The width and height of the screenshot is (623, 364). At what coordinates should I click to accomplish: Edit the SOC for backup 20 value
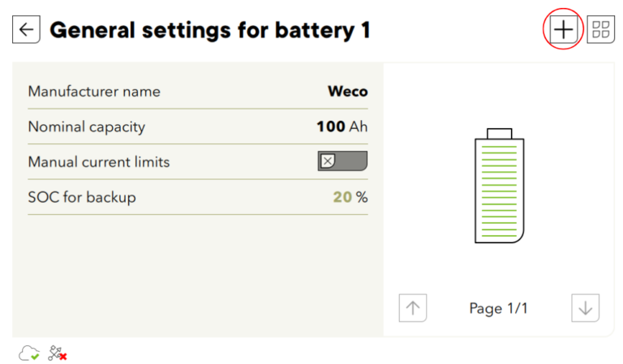[342, 197]
